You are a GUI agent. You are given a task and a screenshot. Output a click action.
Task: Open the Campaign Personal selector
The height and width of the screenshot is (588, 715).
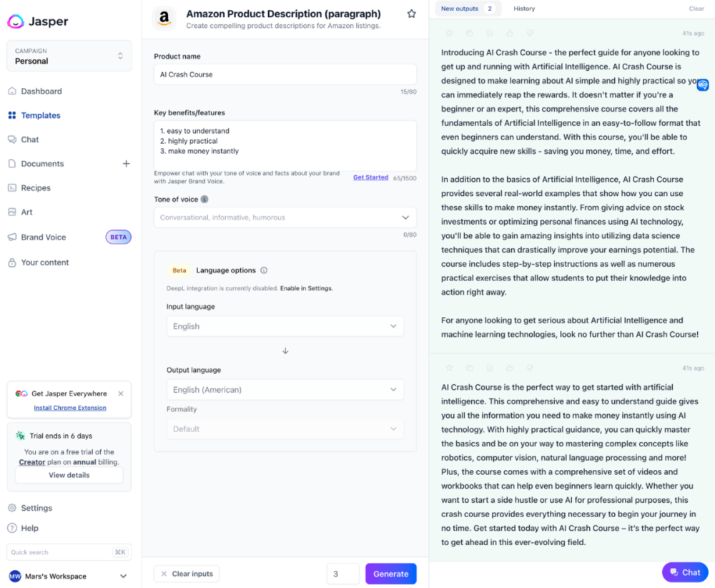coord(69,57)
